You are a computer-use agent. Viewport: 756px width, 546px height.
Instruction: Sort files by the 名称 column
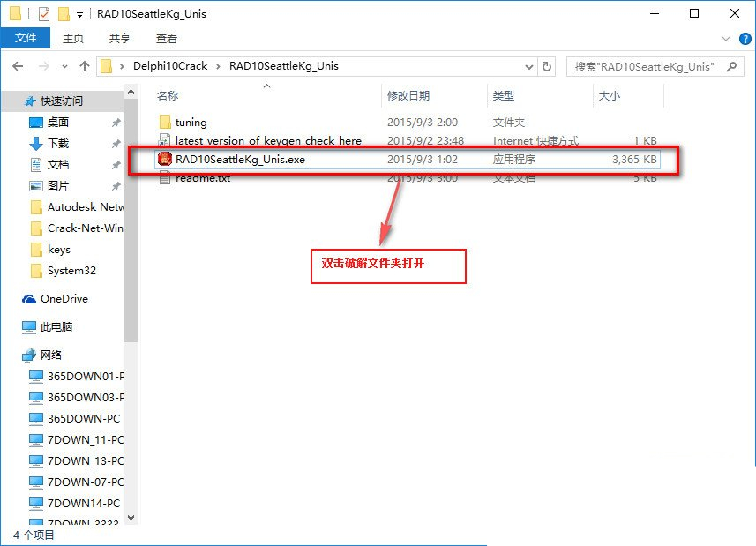pyautogui.click(x=168, y=95)
